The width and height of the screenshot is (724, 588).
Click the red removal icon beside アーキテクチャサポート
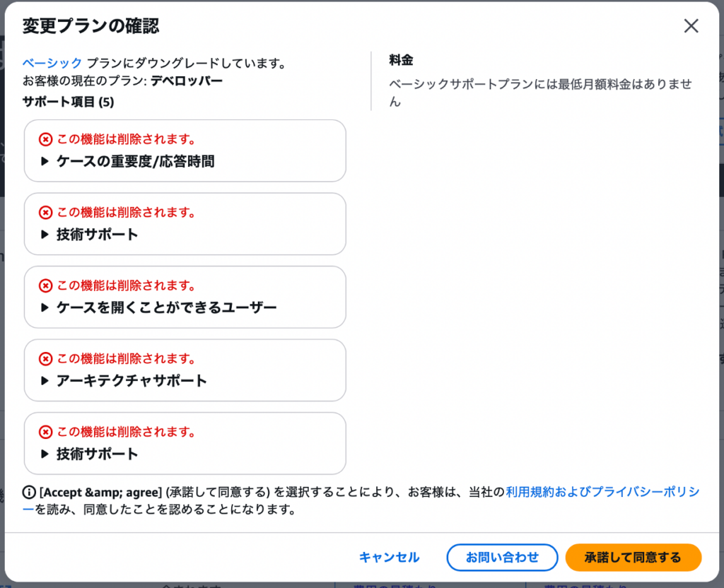tap(47, 358)
